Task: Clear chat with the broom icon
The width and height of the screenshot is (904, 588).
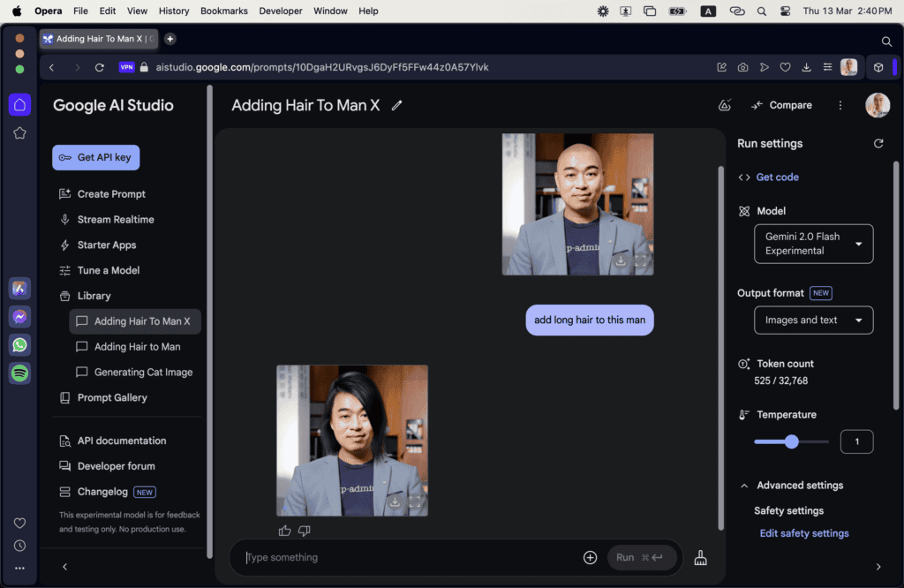Action: point(700,557)
